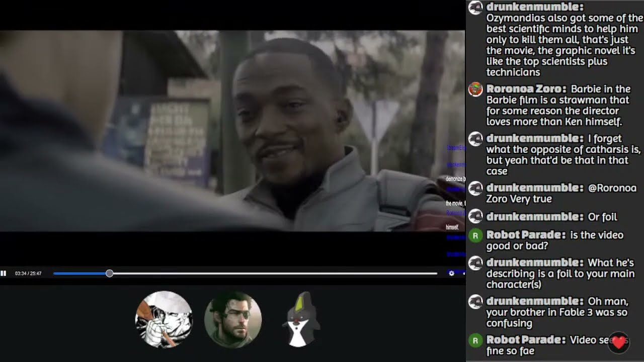Click Robot Parade's avatar beside the "Video" message

(x=475, y=340)
